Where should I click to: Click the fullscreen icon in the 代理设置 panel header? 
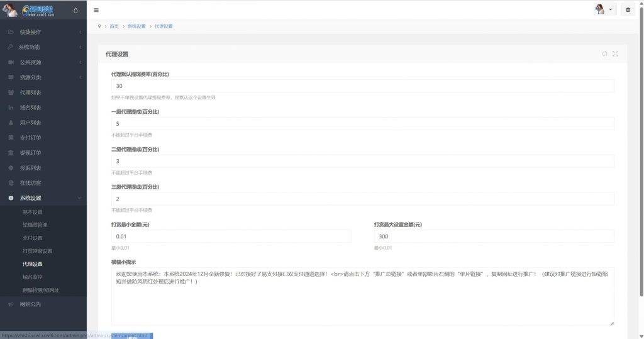click(x=615, y=54)
